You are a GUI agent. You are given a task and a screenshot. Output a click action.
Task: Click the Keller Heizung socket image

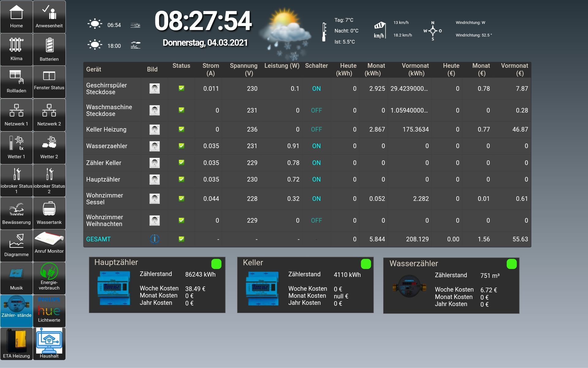point(154,129)
